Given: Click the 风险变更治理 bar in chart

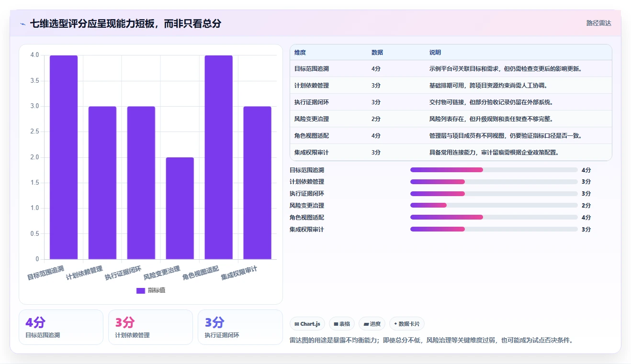Looking at the screenshot, I should point(180,209).
